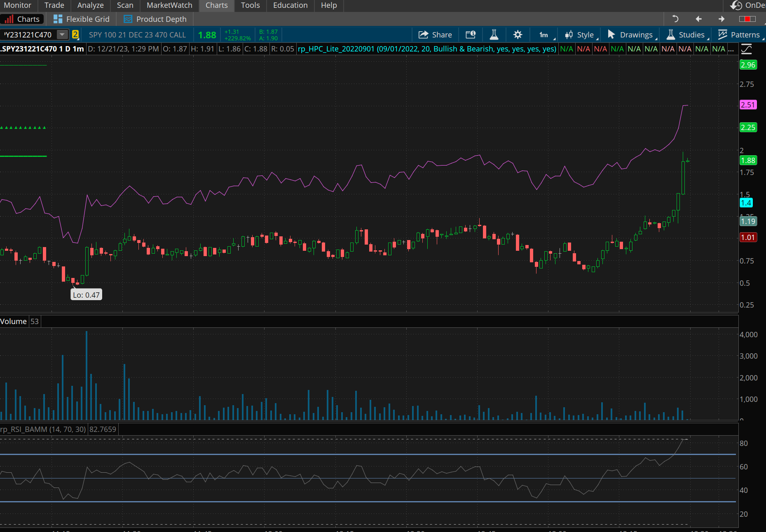Expand the symbol selector dropdown arrow

coord(62,35)
